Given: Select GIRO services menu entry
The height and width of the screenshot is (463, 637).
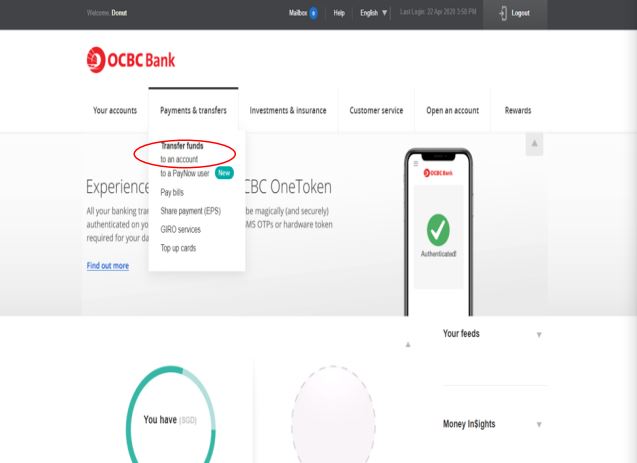Looking at the screenshot, I should tap(180, 229).
